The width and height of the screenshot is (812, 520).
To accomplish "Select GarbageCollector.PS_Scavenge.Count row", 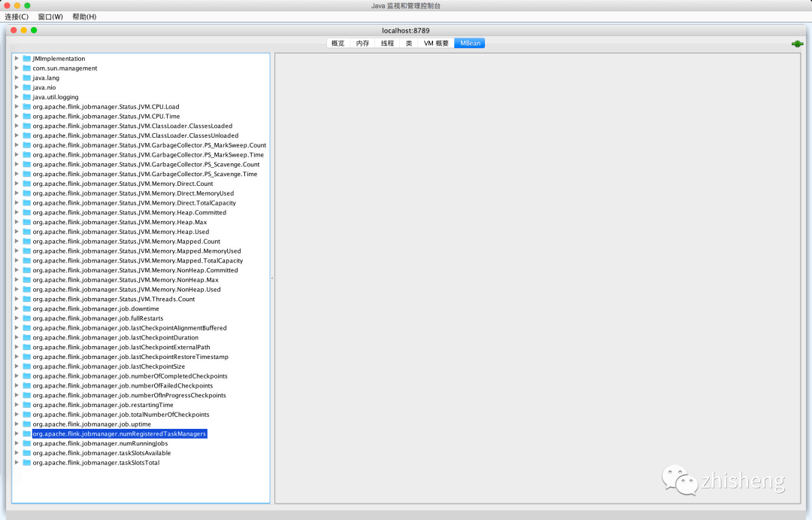I will click(146, 164).
